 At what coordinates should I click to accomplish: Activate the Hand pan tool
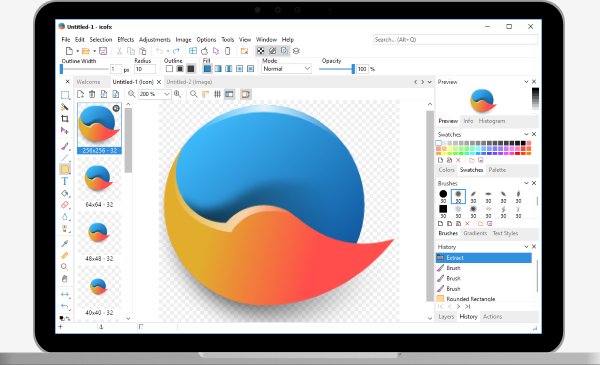pos(65,279)
